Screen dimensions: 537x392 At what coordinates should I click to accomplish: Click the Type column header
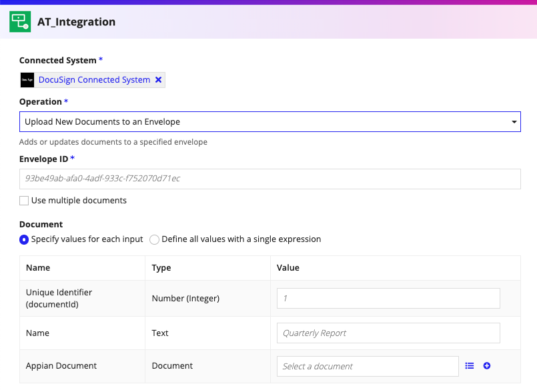[x=161, y=268]
